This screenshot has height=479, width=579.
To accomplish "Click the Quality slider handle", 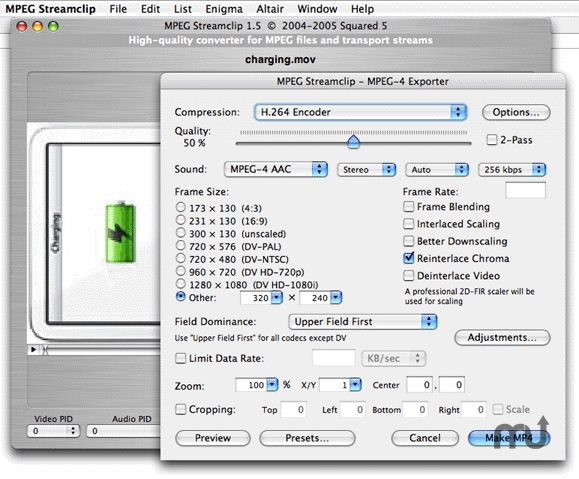I will coord(354,142).
